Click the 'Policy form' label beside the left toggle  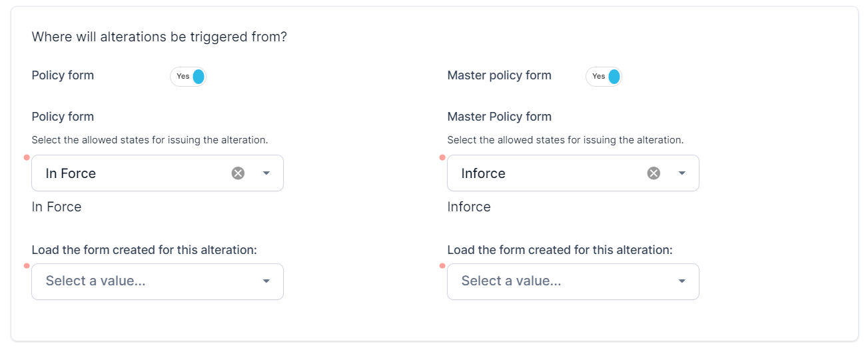pyautogui.click(x=63, y=75)
